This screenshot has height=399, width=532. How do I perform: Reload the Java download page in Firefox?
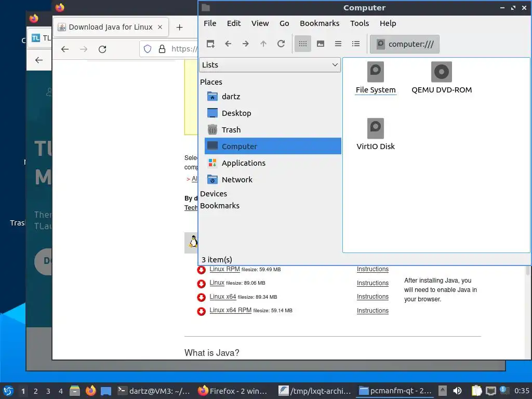pos(102,49)
